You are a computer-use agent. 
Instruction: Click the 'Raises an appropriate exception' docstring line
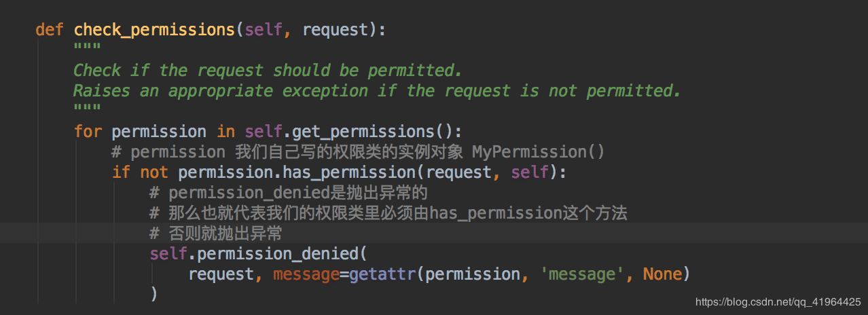click(x=377, y=91)
